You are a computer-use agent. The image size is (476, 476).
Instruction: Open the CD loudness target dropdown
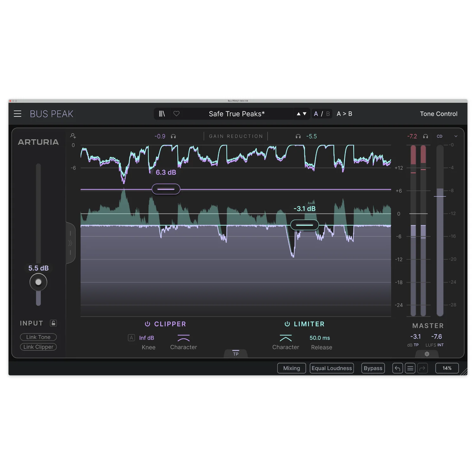pyautogui.click(x=440, y=136)
